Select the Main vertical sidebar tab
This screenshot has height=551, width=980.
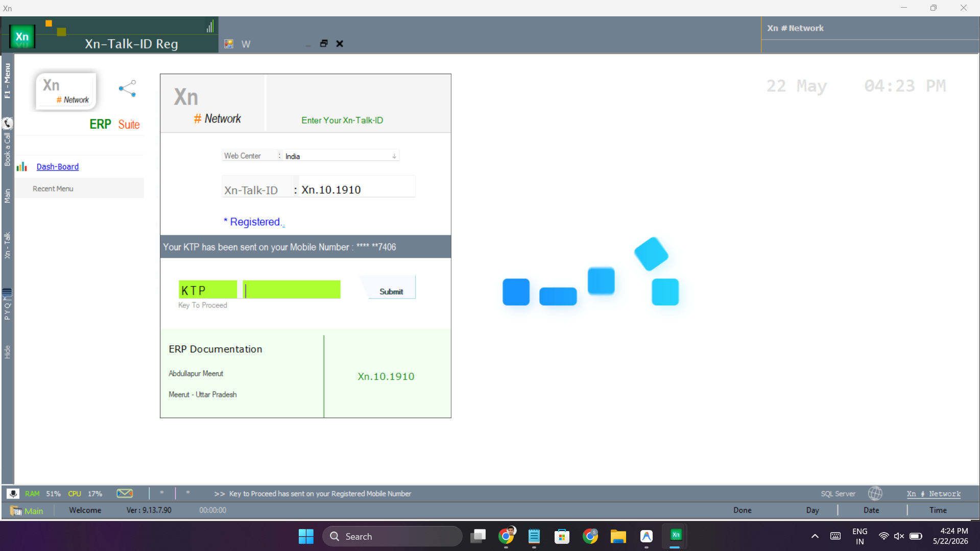(x=7, y=196)
